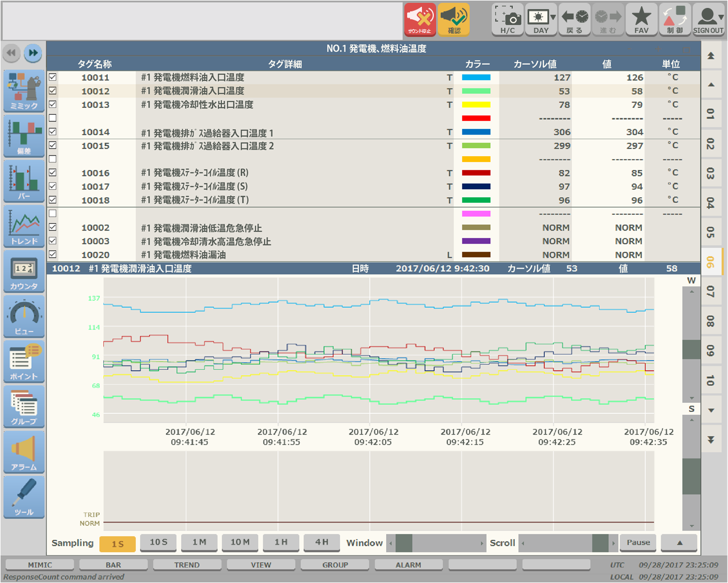Switch to page tab 03
The image size is (728, 583).
pyautogui.click(x=711, y=173)
